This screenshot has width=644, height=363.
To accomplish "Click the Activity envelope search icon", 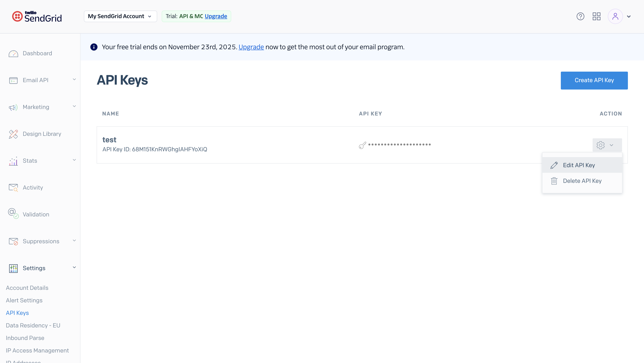I will tap(13, 188).
